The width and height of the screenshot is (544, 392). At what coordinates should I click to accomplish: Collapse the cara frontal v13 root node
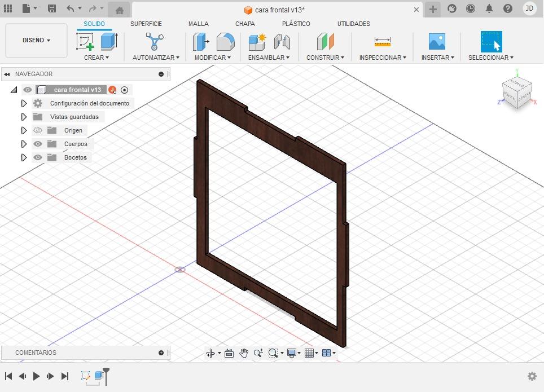point(14,90)
